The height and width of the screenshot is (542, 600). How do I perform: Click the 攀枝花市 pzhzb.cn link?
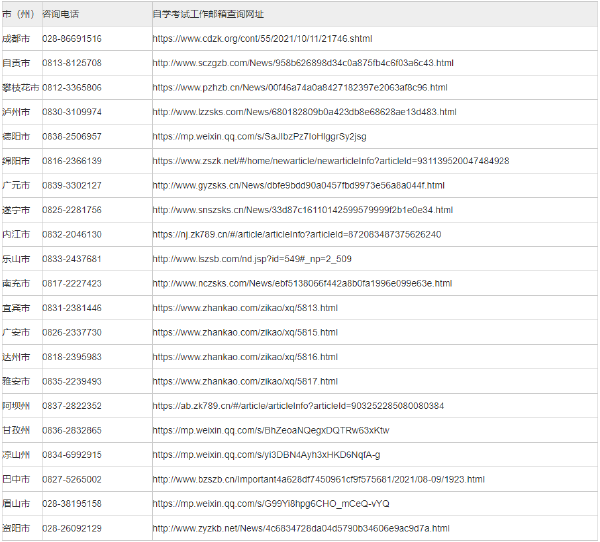(300, 88)
